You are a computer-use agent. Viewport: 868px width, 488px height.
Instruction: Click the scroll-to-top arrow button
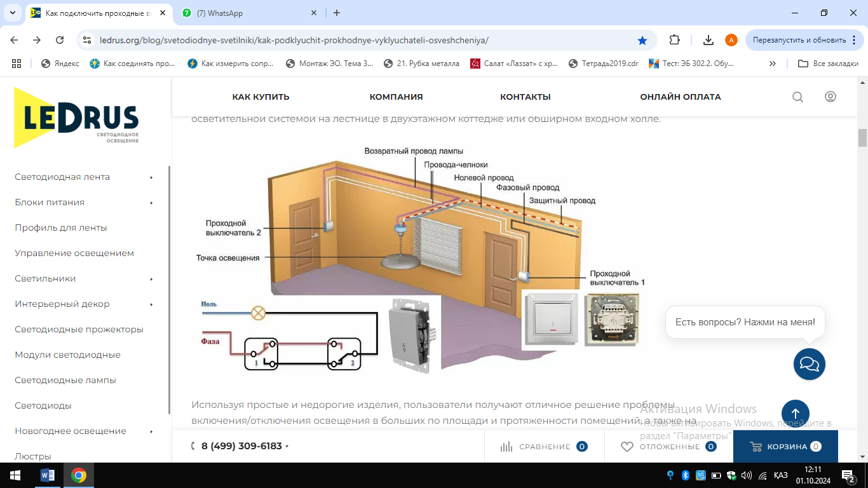click(796, 414)
